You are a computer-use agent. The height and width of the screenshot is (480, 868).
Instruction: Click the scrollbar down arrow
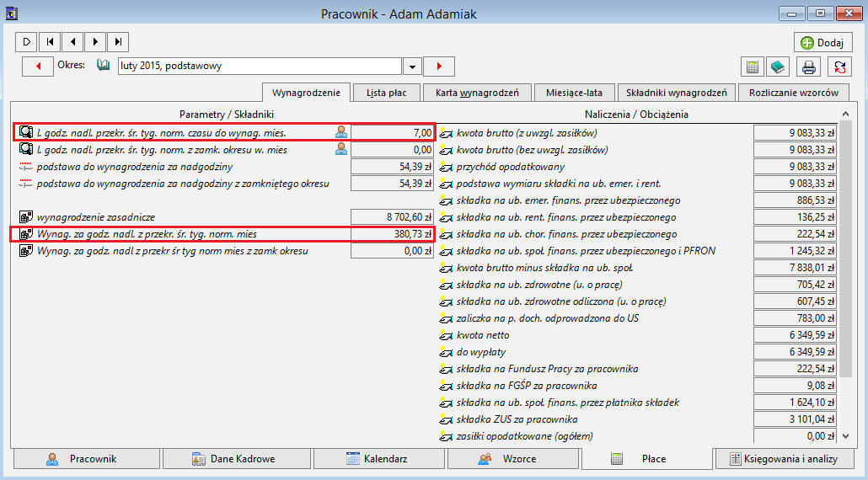(846, 435)
